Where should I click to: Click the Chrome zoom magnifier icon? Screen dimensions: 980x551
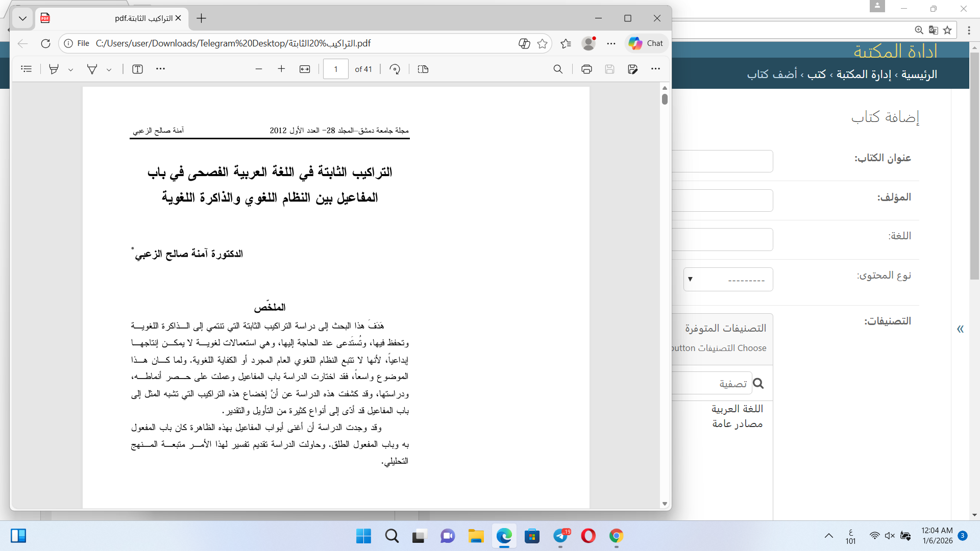pos(919,30)
